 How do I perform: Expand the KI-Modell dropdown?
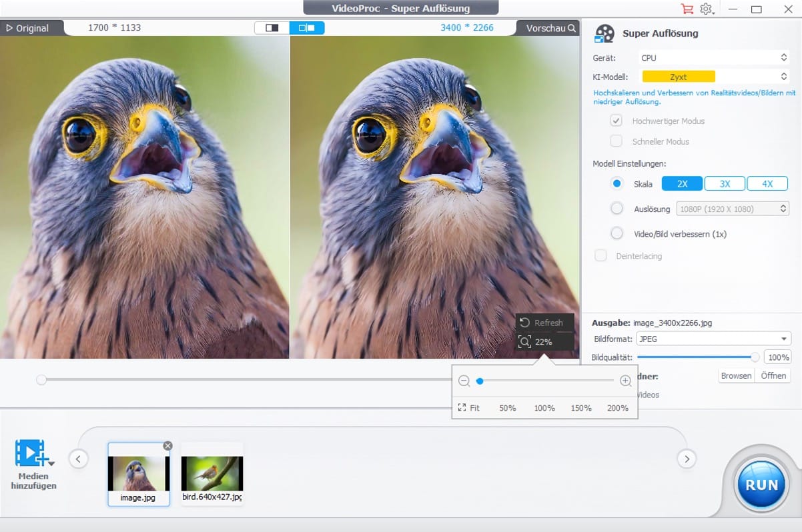click(714, 77)
